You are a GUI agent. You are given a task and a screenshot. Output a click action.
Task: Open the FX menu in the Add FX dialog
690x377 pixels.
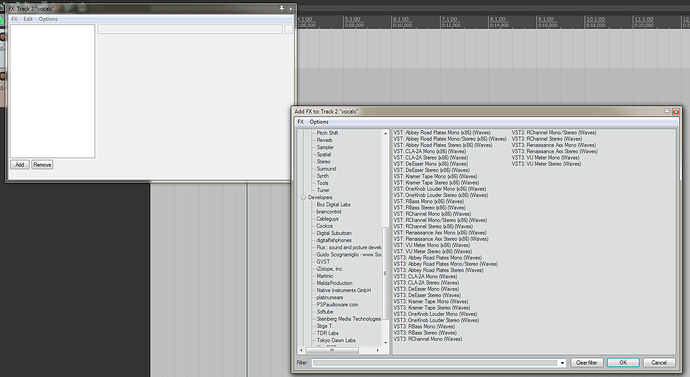pyautogui.click(x=301, y=122)
